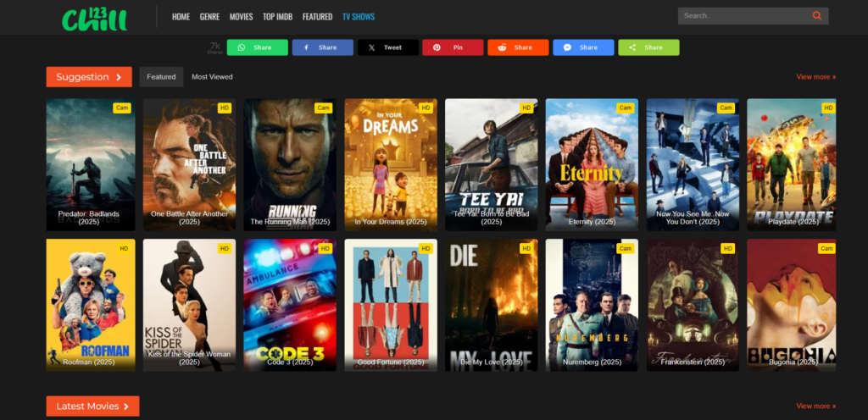Viewport: 868px width, 420px height.
Task: Open Good Fortune (2025) poster
Action: pos(391,305)
